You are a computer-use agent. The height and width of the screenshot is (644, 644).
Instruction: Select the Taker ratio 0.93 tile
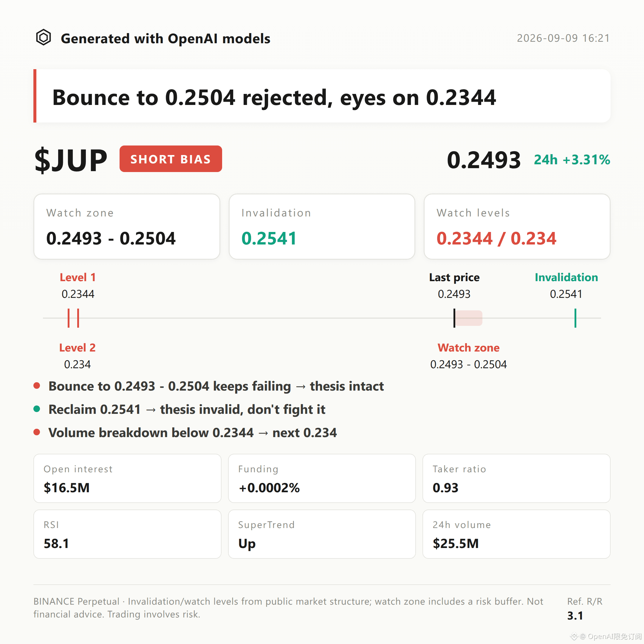click(516, 478)
